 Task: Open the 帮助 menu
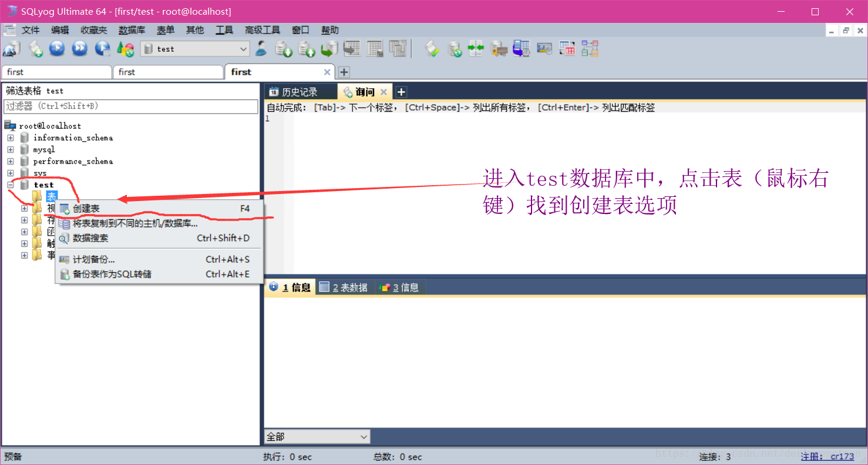[x=330, y=30]
